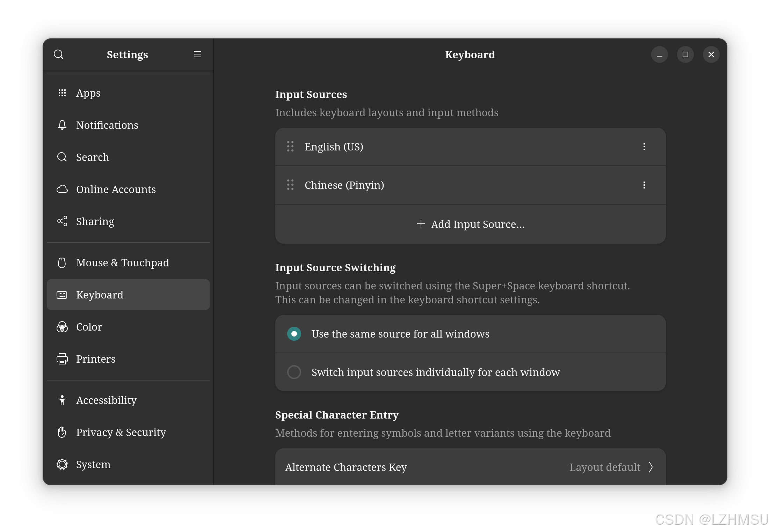Click the Printers icon in sidebar
Screen dimensions: 770x532
tap(62, 359)
